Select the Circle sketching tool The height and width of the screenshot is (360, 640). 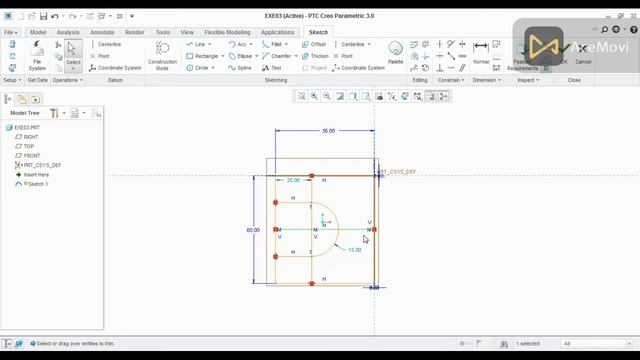point(198,68)
